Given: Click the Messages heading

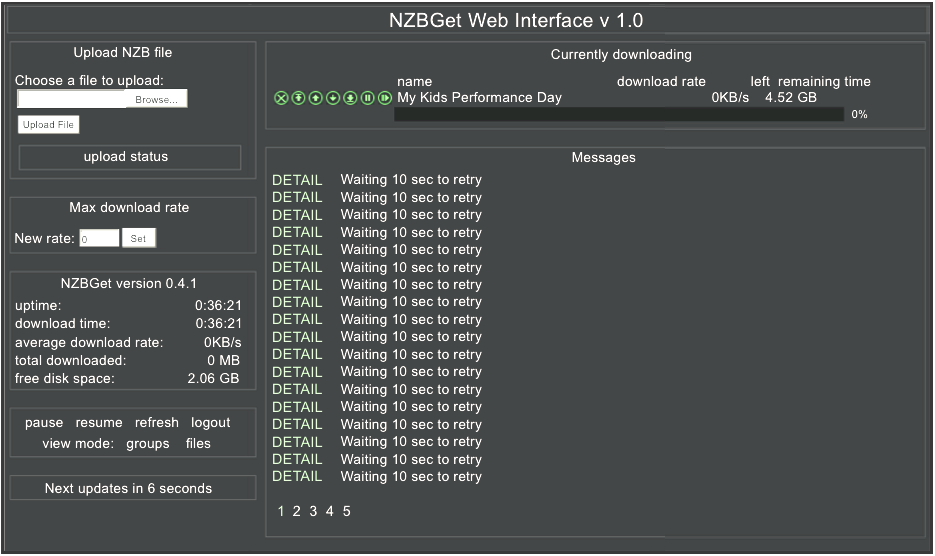Looking at the screenshot, I should (603, 157).
